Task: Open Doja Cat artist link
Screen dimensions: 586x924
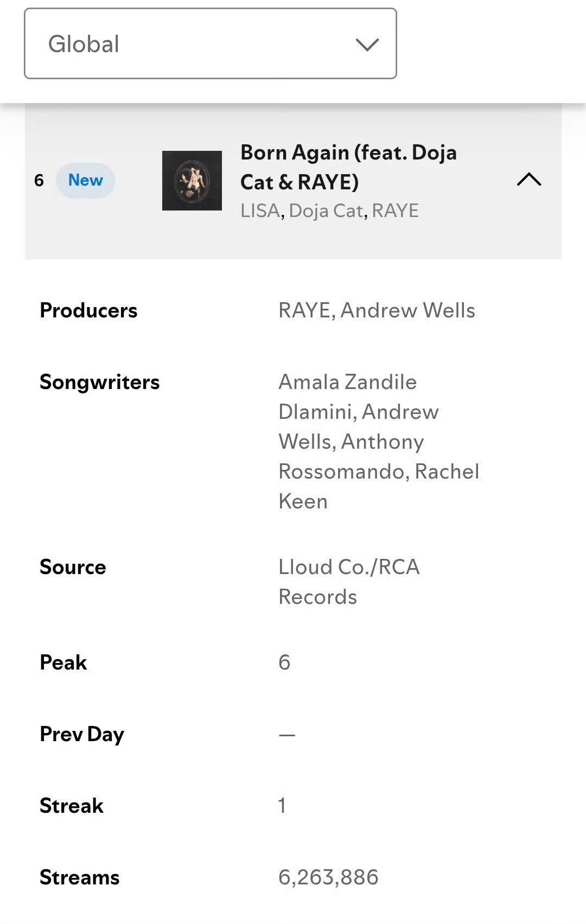Action: [x=326, y=211]
